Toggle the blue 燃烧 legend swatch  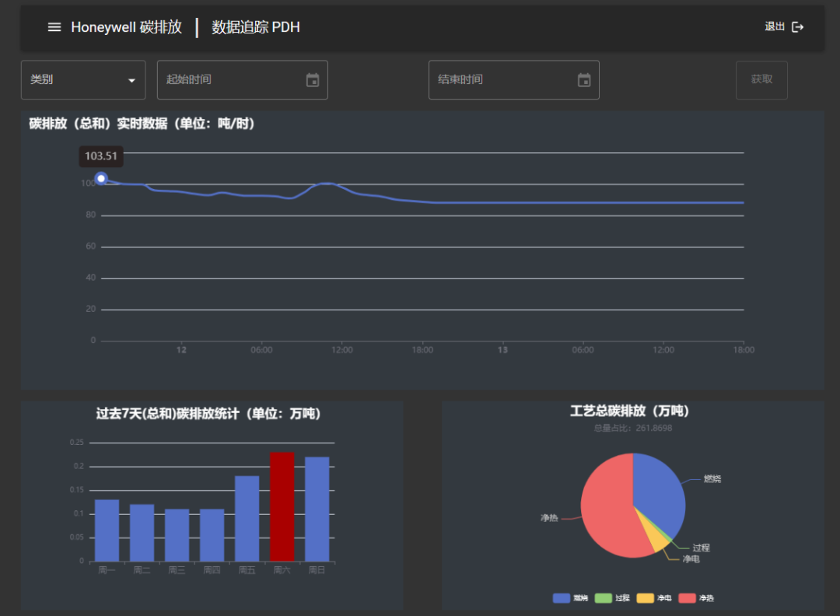pos(562,598)
